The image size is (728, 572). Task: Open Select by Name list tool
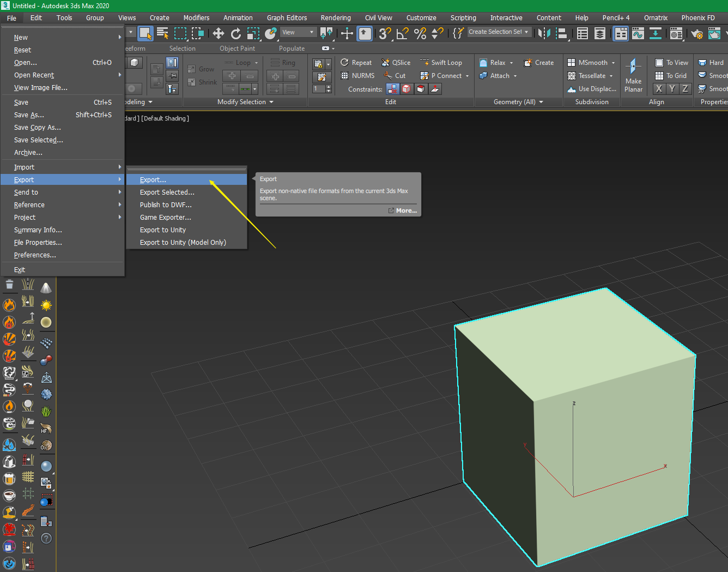click(162, 34)
